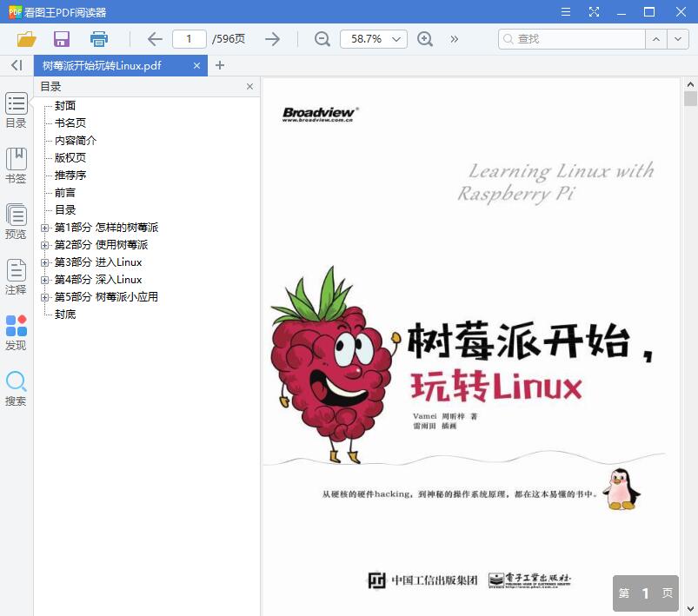Click the document scrollbar down arrow

coord(690,609)
